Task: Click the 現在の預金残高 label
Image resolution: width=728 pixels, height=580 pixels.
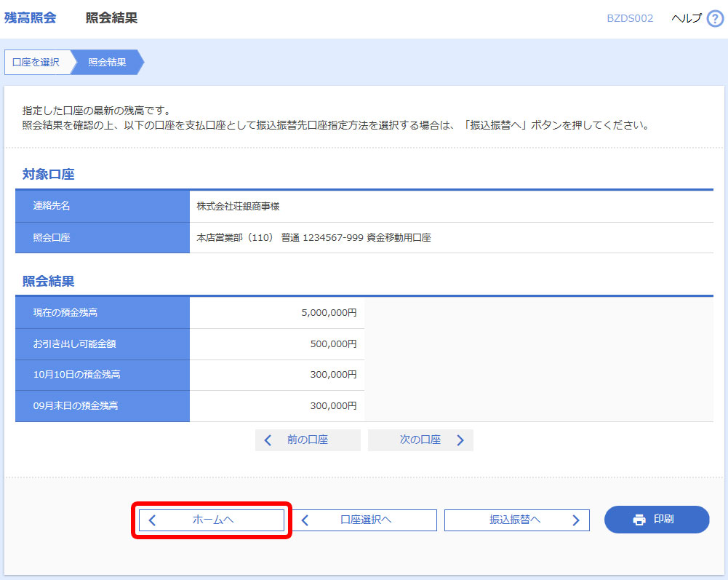Action: click(65, 313)
